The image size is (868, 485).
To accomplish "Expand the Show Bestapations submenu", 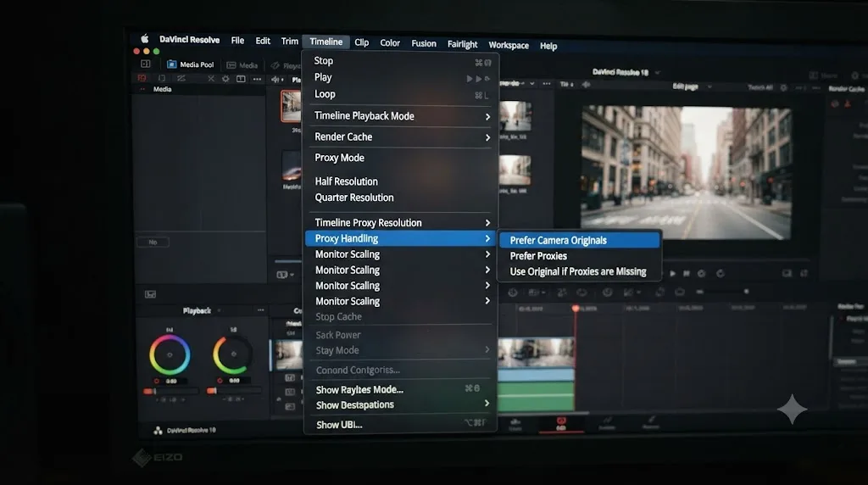I will (x=401, y=404).
